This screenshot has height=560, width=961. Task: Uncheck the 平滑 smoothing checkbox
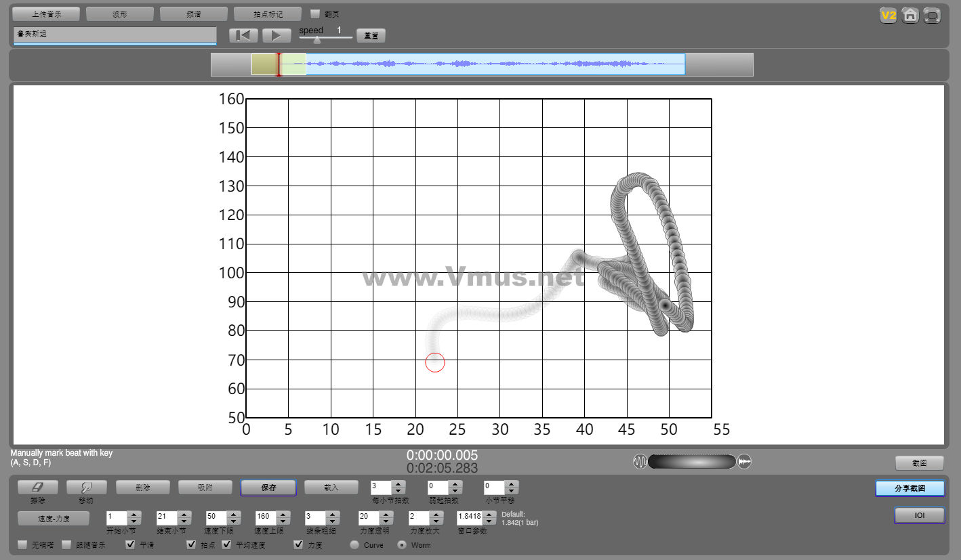[131, 544]
